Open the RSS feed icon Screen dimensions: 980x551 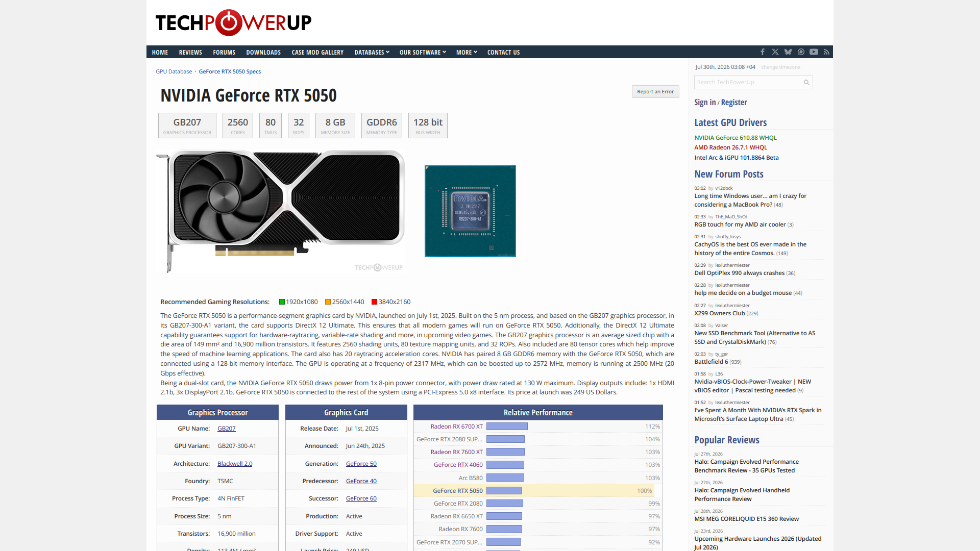pyautogui.click(x=827, y=52)
